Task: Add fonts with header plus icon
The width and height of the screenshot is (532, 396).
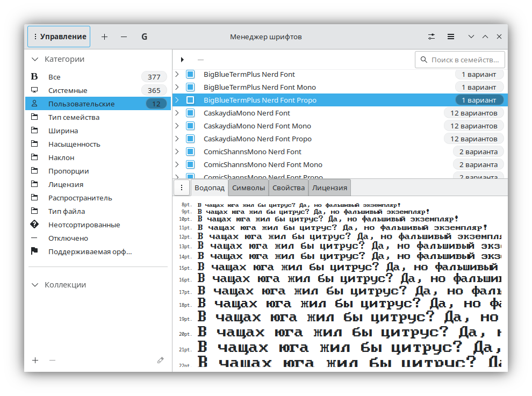Action: pyautogui.click(x=104, y=37)
